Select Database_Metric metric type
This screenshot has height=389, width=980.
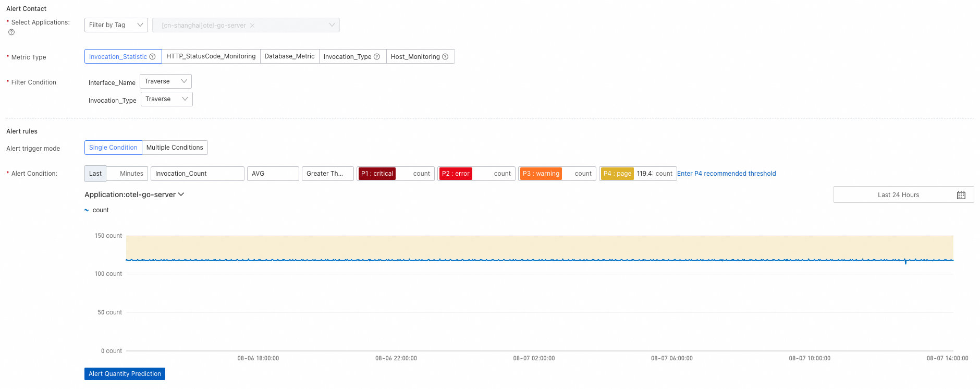pyautogui.click(x=290, y=56)
